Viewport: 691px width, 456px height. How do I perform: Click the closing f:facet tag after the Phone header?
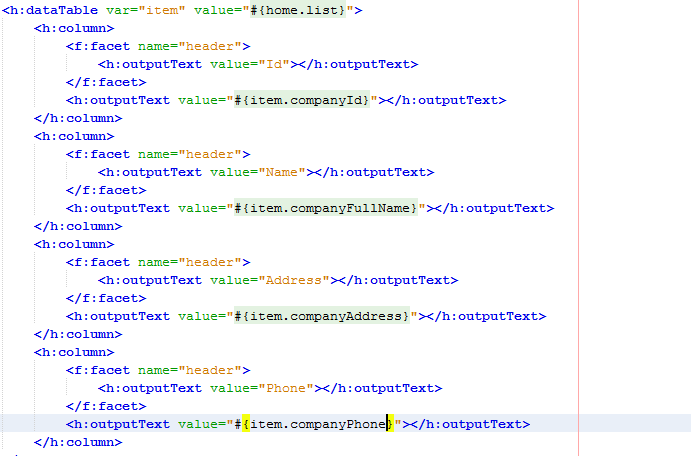(106, 406)
